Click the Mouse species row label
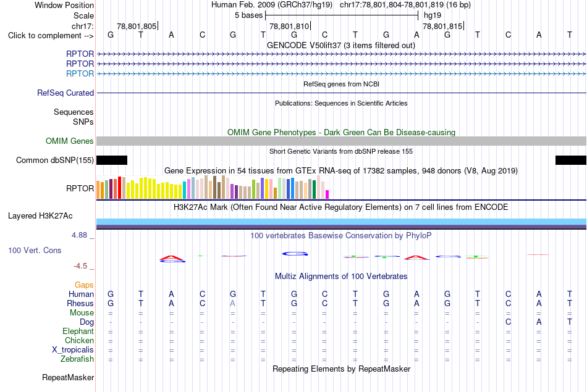 [x=82, y=313]
